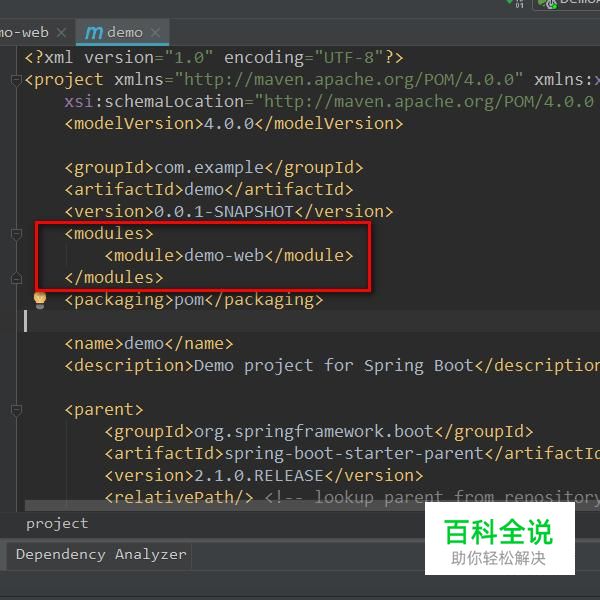Place cursor in modelVersion line
The image size is (600, 600).
(234, 124)
